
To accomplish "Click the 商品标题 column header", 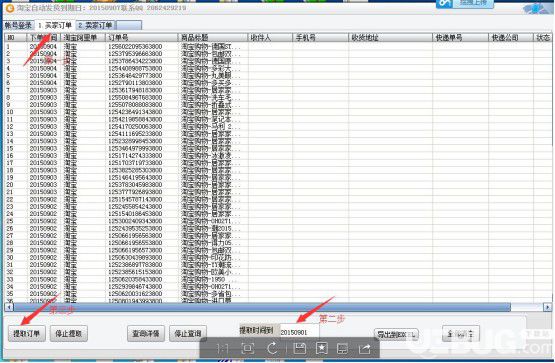I will [x=213, y=38].
